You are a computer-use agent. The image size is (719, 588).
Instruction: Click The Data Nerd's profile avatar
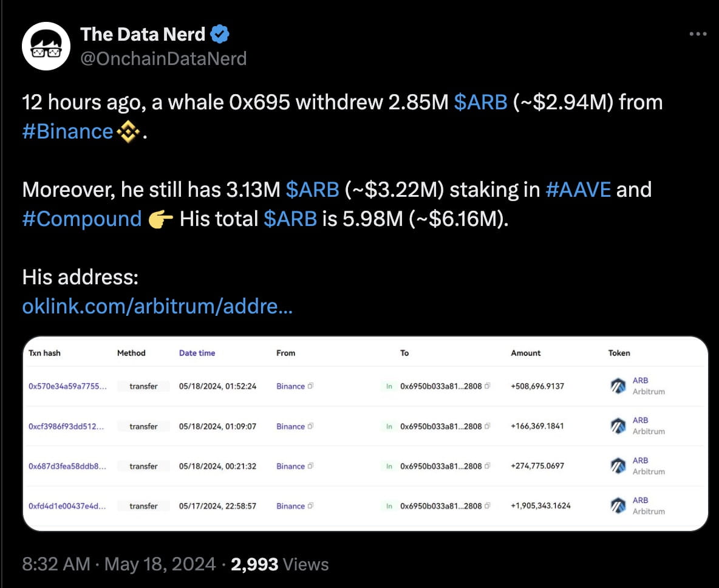(x=46, y=46)
